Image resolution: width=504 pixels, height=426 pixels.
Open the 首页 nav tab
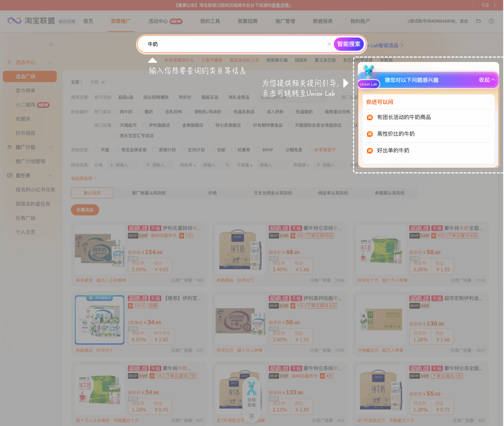click(x=88, y=21)
